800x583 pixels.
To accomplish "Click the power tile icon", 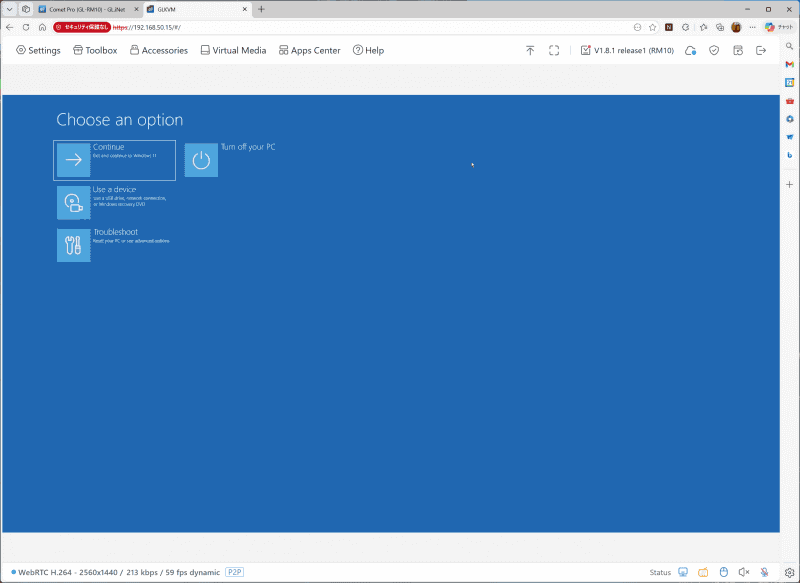I will tap(201, 160).
